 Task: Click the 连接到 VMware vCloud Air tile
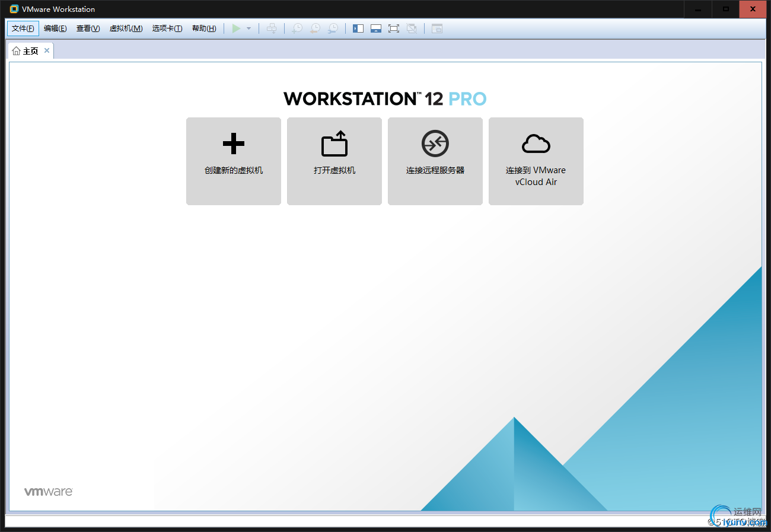point(536,161)
